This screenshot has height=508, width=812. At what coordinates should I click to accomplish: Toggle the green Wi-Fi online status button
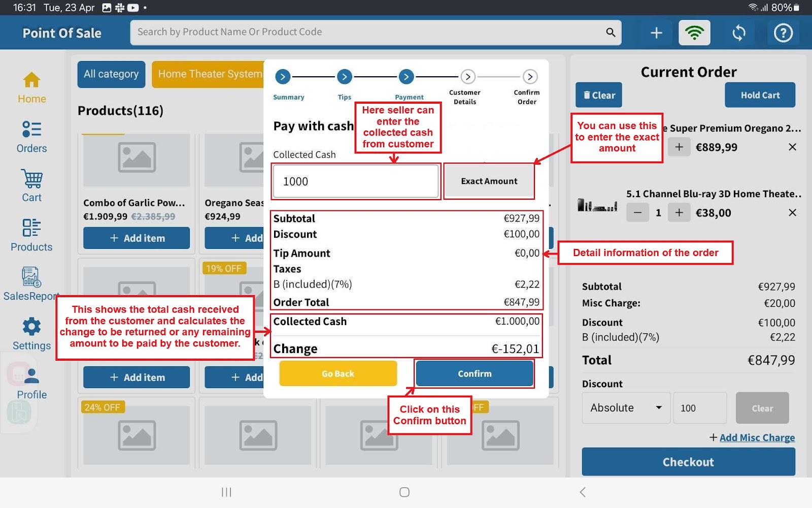pos(694,33)
